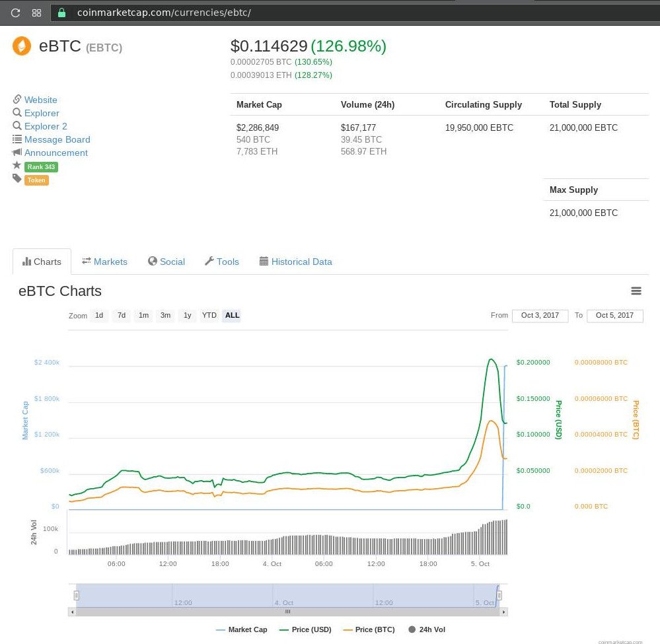660x644 pixels.
Task: Click the star icon beside Rank 343
Action: coord(17,165)
